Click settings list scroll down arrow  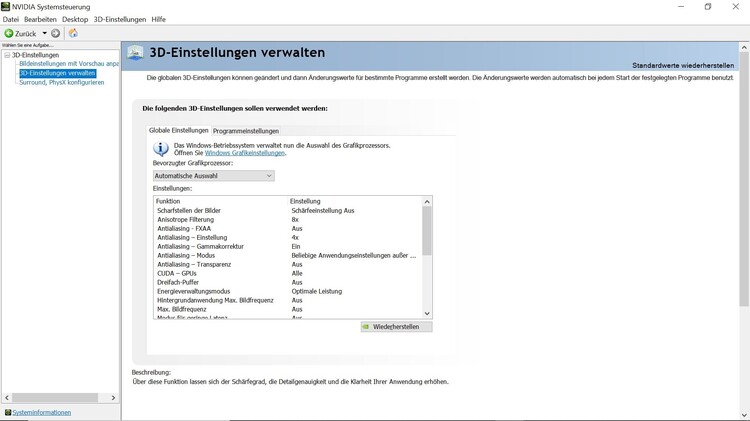(x=427, y=314)
